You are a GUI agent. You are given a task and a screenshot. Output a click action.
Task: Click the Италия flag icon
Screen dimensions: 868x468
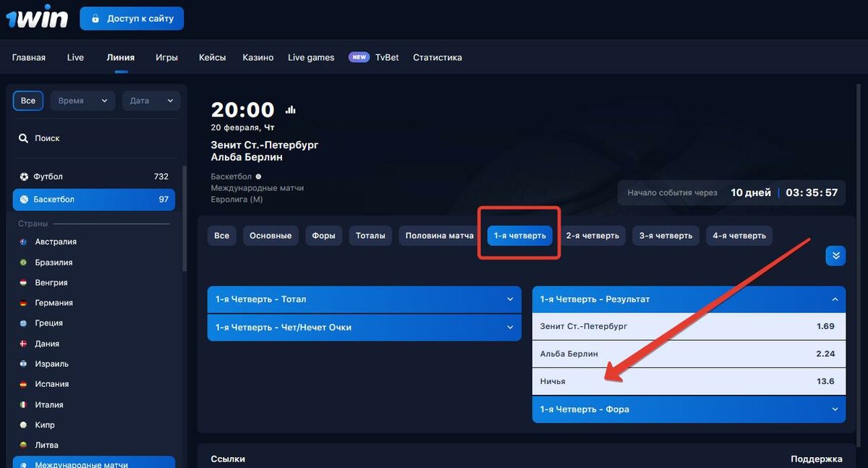[x=24, y=405]
